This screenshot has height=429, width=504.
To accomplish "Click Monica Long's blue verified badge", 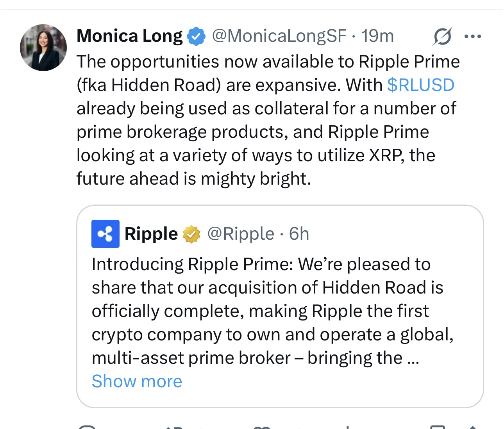I will (x=196, y=36).
